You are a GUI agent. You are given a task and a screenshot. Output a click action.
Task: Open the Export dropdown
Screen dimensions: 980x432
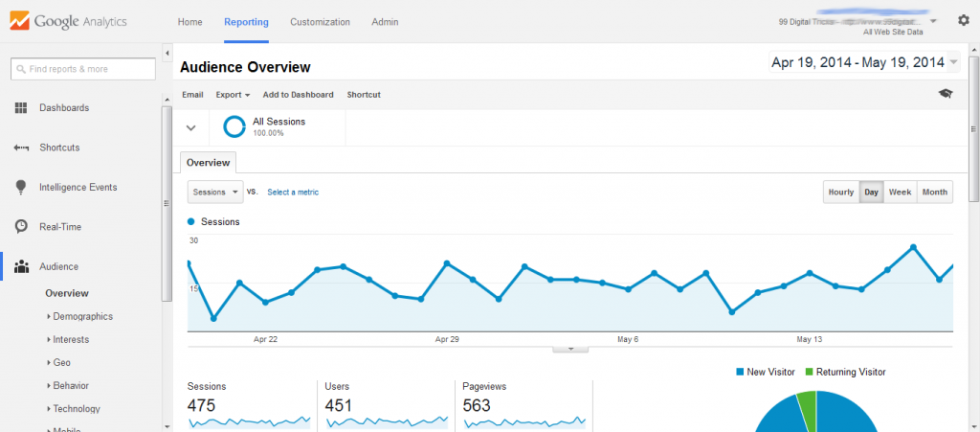(x=234, y=95)
